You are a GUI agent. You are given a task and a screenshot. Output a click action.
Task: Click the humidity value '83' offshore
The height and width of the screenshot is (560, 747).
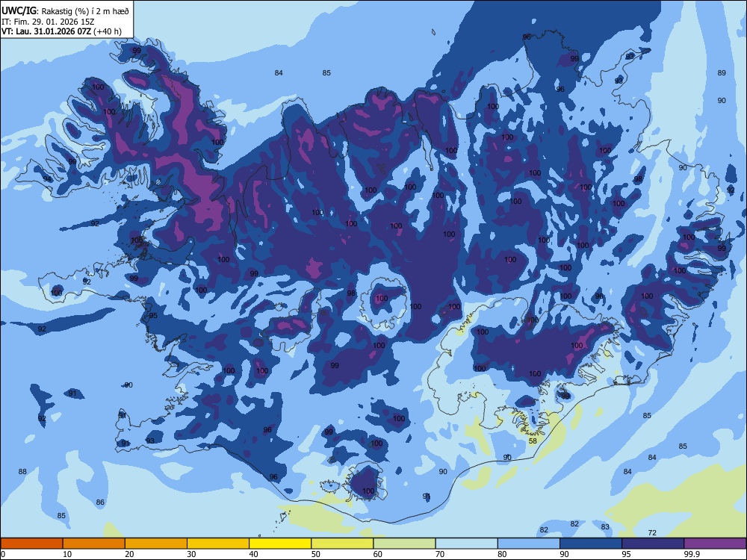pyautogui.click(x=605, y=526)
